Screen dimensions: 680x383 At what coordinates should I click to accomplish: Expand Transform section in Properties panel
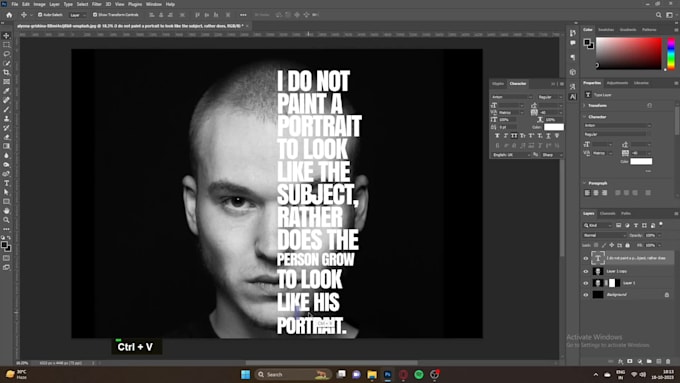[584, 106]
